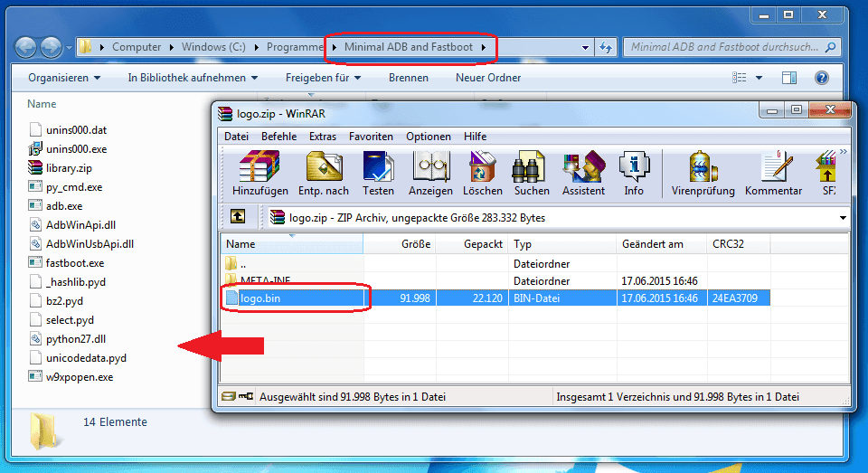Click Programme in the address breadcrumb
Screen dimensions: 868x473
295,47
